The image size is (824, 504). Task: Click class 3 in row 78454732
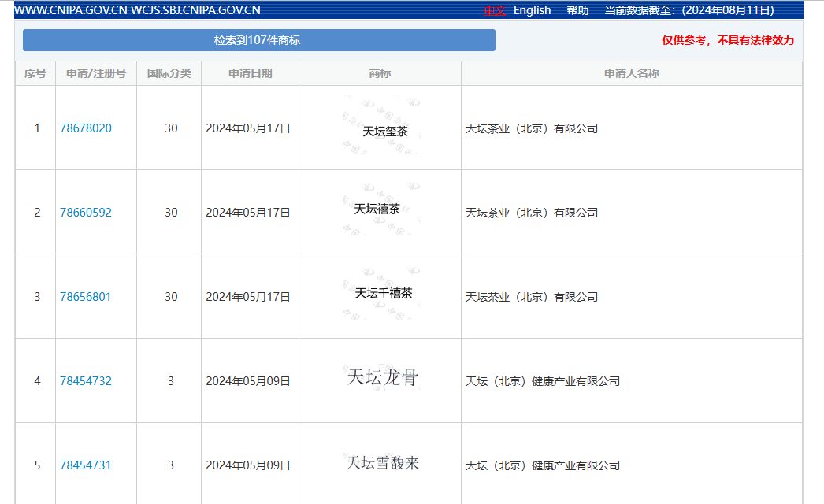click(171, 381)
